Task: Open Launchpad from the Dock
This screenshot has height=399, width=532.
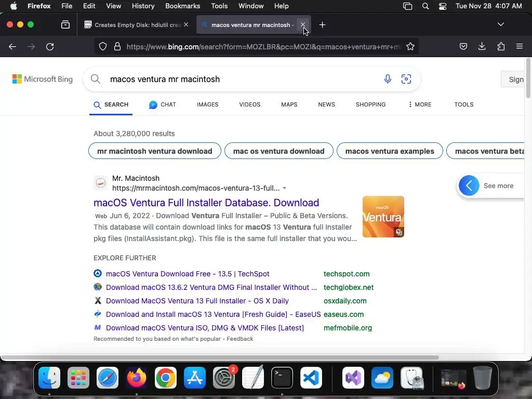Action: pos(78,378)
